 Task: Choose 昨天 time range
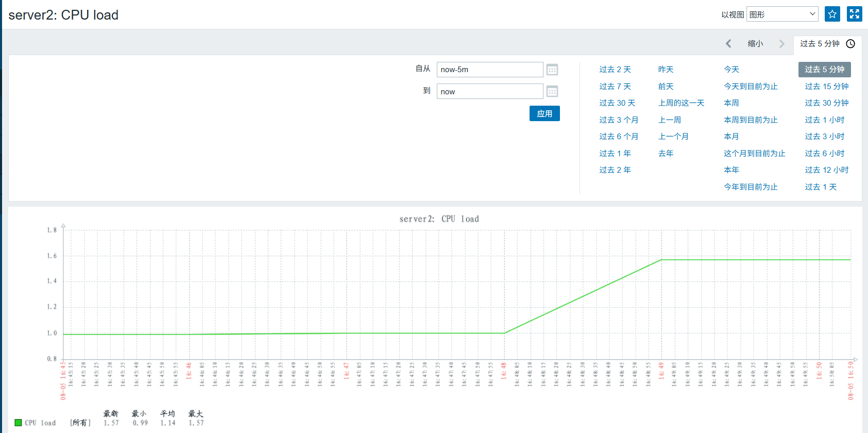click(x=666, y=70)
